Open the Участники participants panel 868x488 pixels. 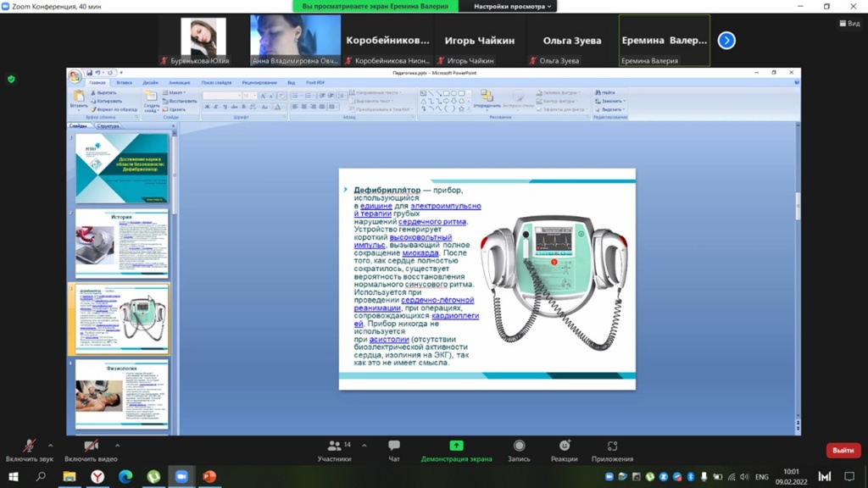tap(334, 450)
